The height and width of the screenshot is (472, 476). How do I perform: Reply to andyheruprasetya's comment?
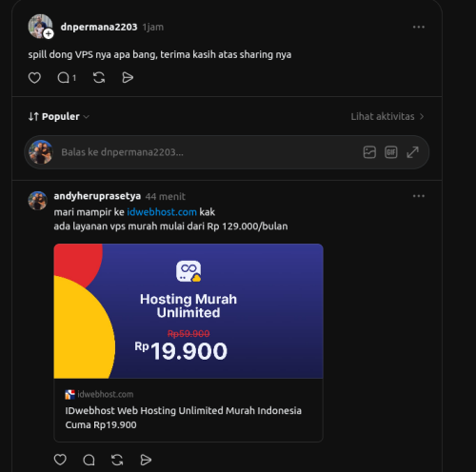tap(89, 460)
